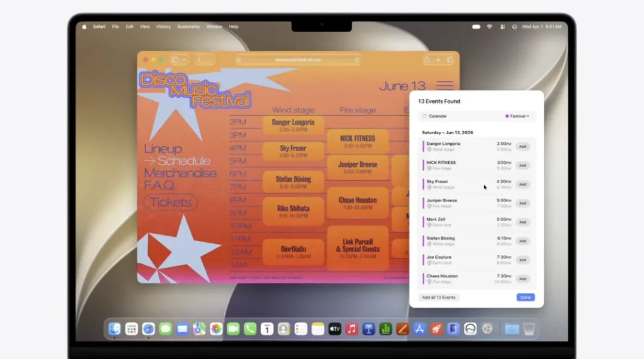Open a new tab with plus icon

tap(438, 60)
